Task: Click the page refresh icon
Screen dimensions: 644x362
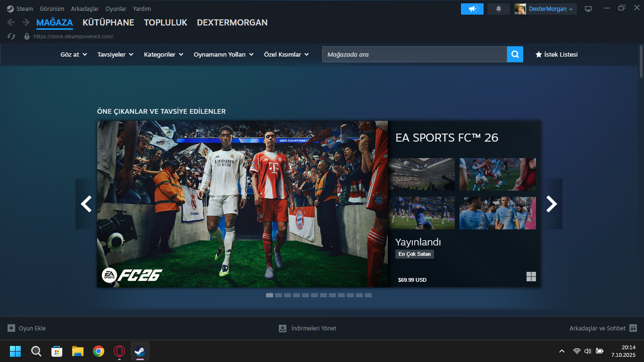Action: click(x=11, y=36)
